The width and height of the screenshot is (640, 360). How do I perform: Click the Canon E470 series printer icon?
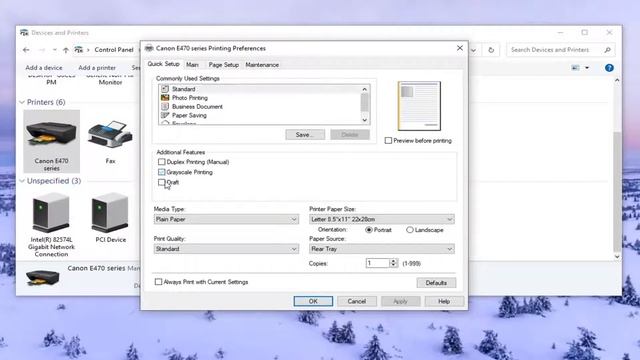point(51,135)
